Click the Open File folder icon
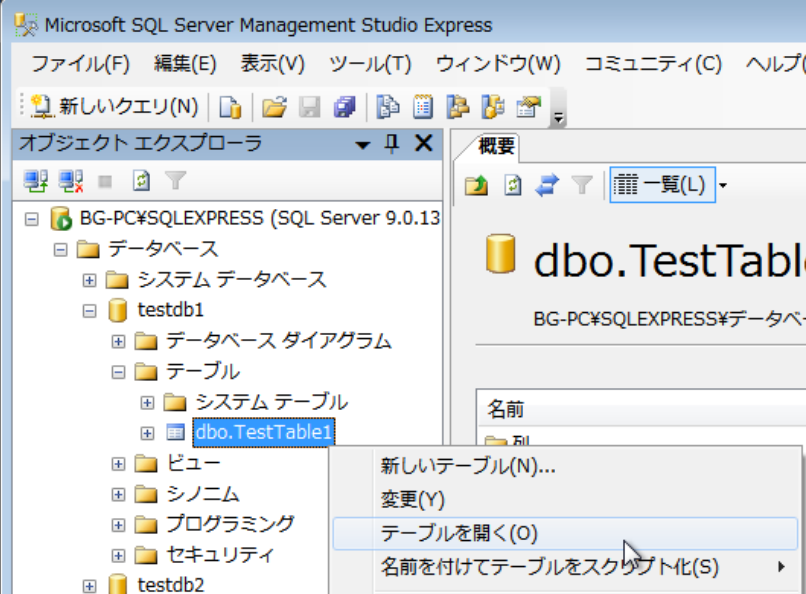Viewport: 806px width, 594px height. click(x=274, y=107)
